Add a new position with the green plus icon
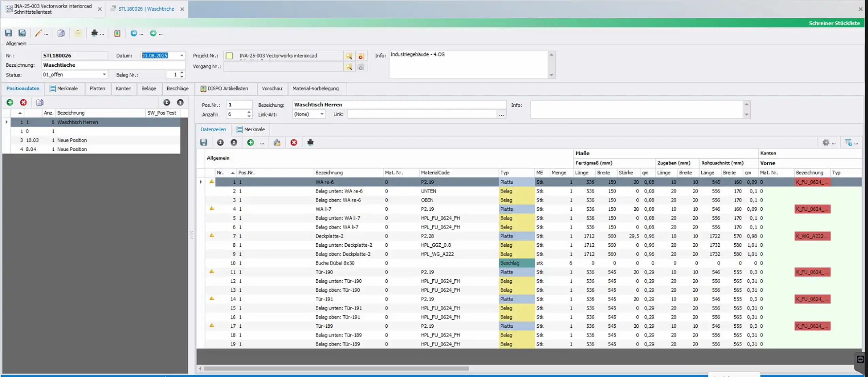Image resolution: width=868 pixels, height=377 pixels. coord(10,102)
